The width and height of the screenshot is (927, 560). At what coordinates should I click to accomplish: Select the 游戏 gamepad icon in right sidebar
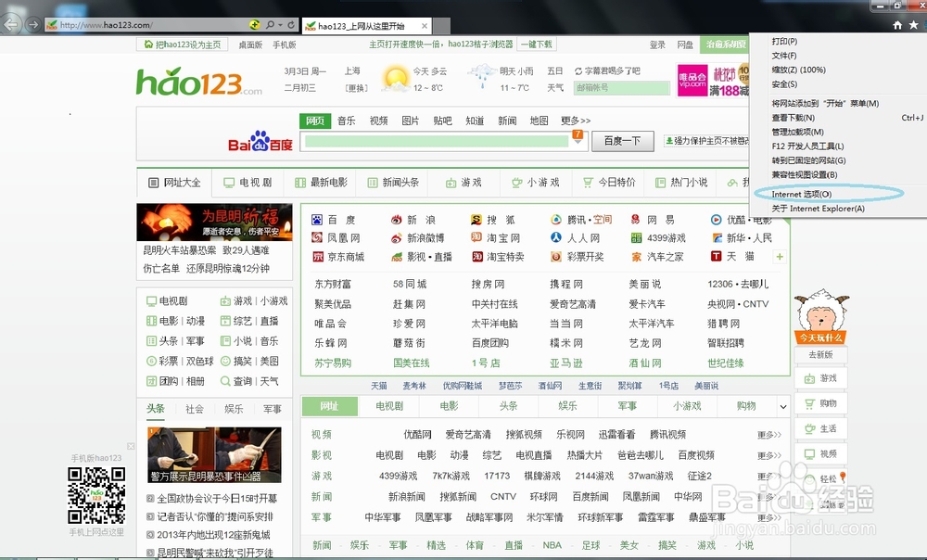point(809,378)
